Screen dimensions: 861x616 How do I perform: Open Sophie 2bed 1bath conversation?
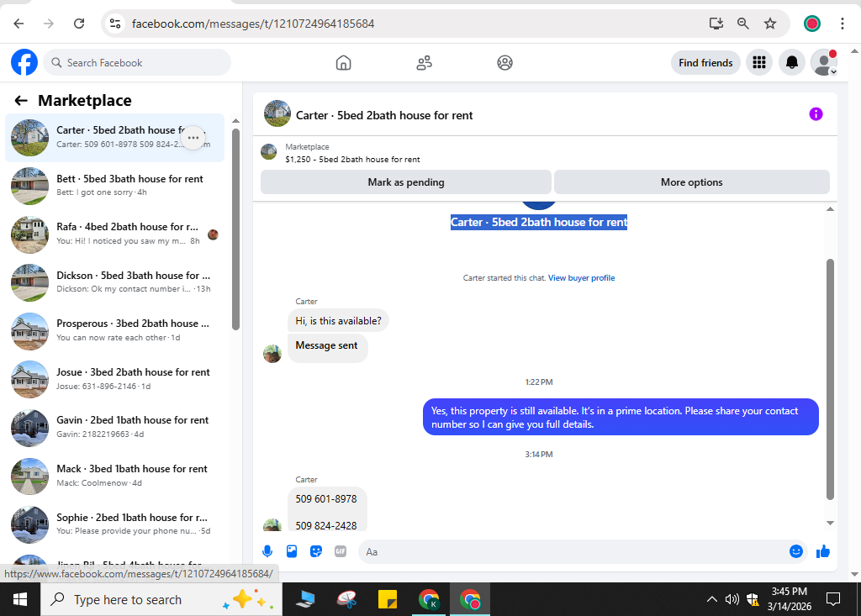tap(114, 524)
